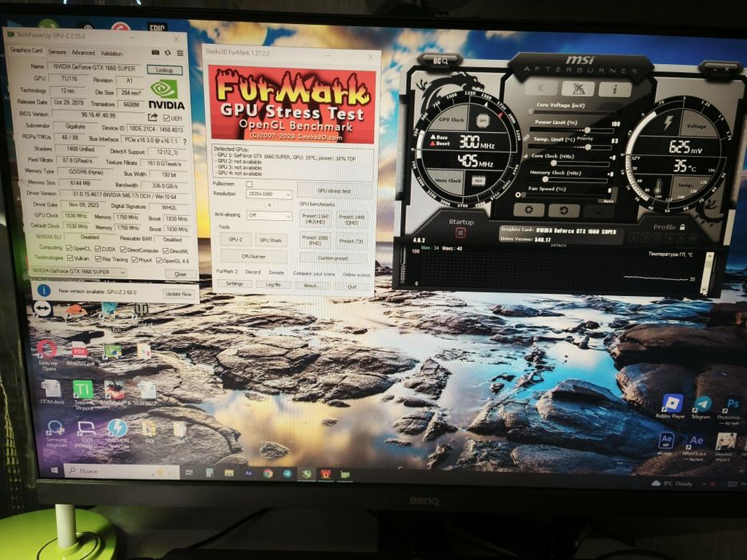747x560 pixels.
Task: Click the blue info icon in GPU-Z update bar
Action: point(44,290)
